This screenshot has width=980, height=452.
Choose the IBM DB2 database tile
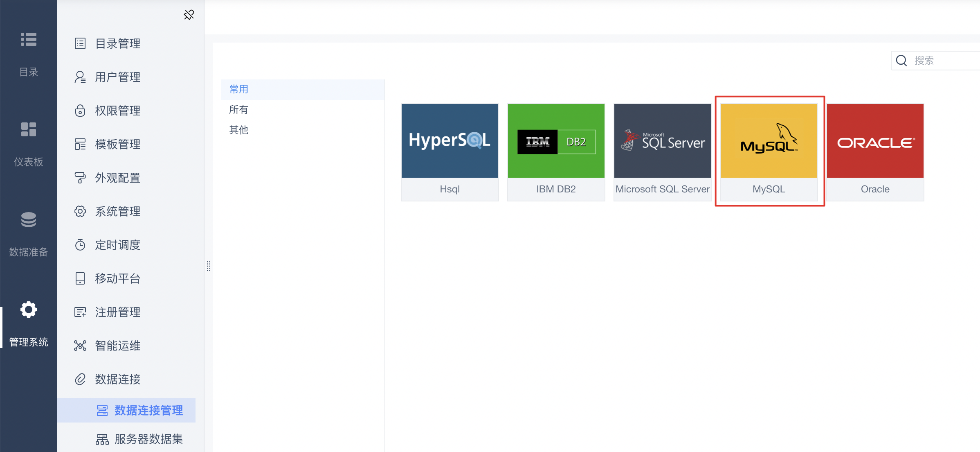tap(556, 152)
